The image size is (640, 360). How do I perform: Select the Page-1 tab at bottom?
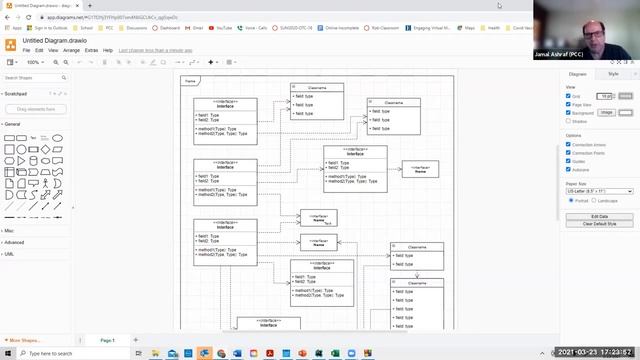click(108, 340)
